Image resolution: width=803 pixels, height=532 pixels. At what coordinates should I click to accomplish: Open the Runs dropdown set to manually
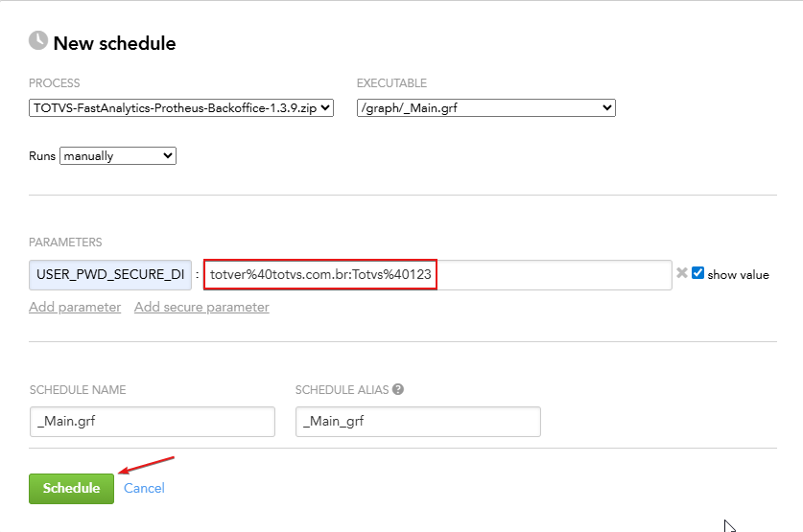[118, 155]
